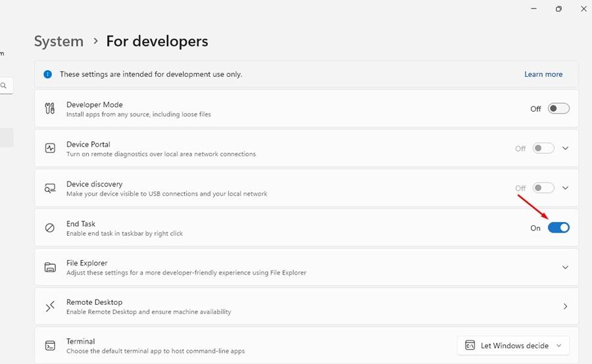
Task: Click the End Task circle-slash icon
Action: click(50, 227)
